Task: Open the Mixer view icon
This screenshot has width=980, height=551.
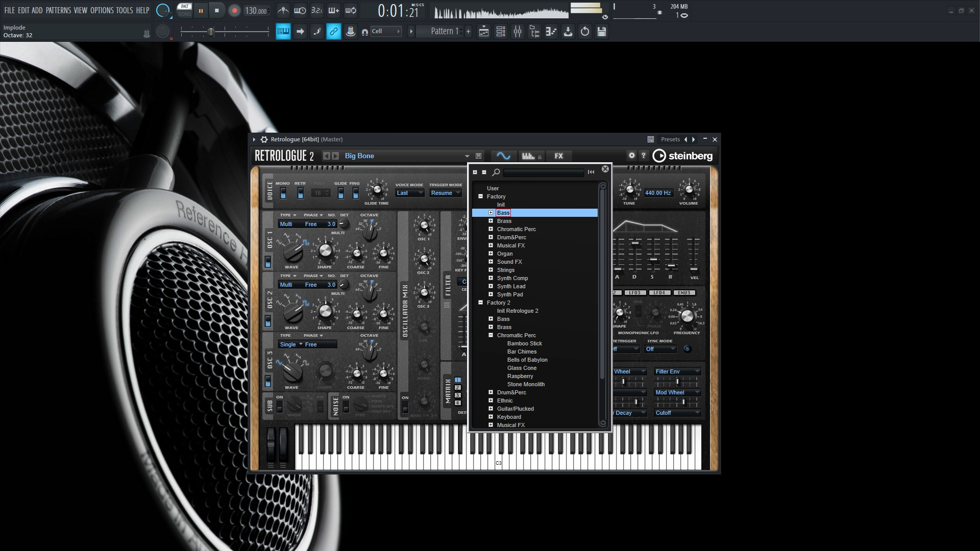Action: pos(518,32)
